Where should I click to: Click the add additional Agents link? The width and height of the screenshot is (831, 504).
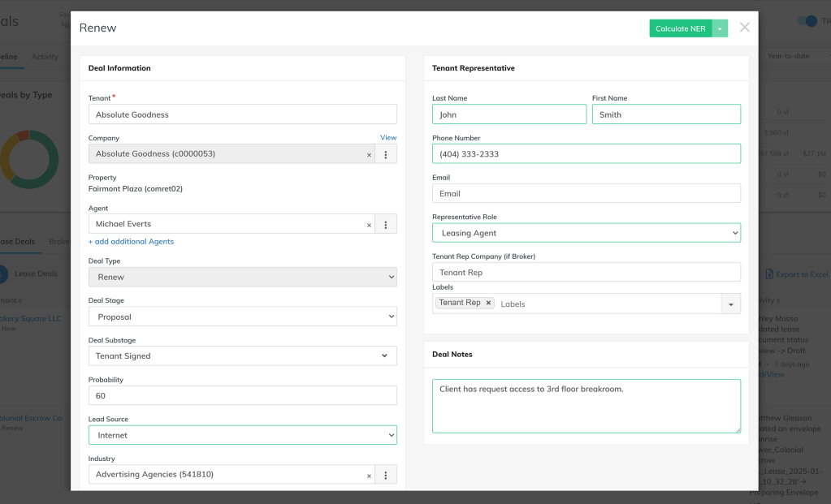131,241
